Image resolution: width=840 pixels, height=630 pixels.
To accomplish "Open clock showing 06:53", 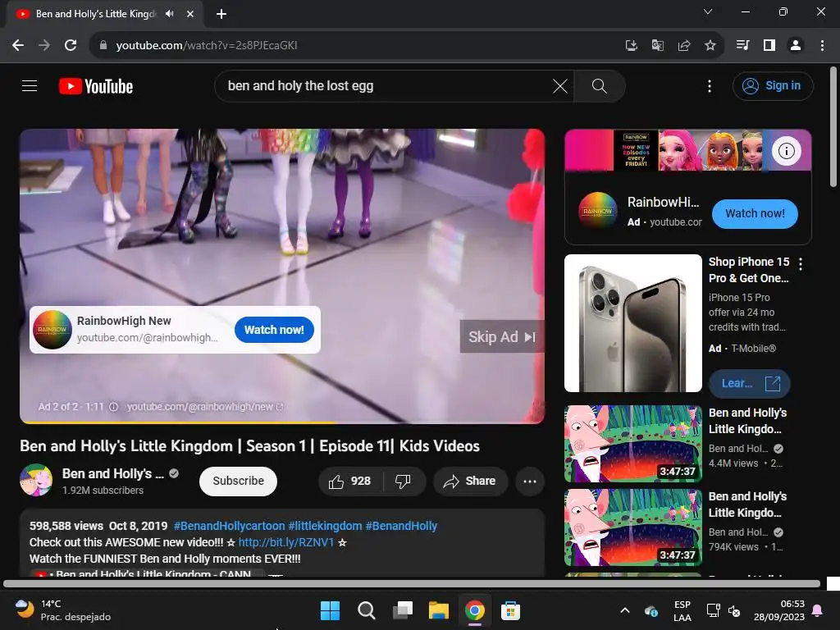I will point(779,610).
